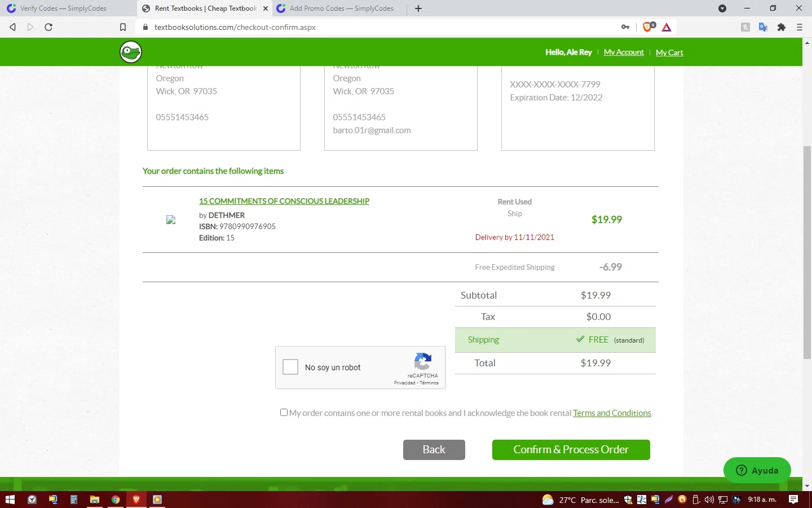The width and height of the screenshot is (812, 508).
Task: Open the browser hamburger menu
Action: (x=800, y=27)
